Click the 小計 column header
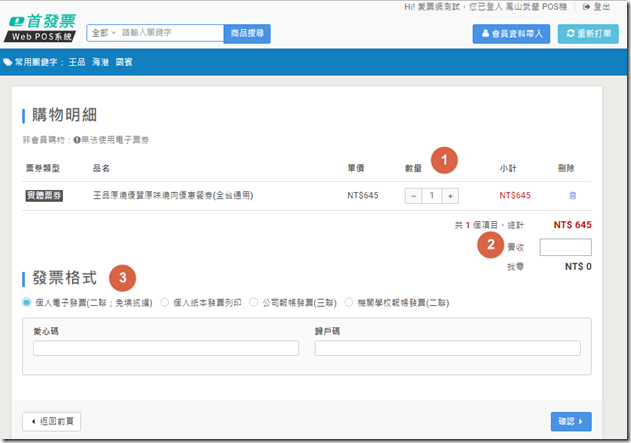 (508, 168)
